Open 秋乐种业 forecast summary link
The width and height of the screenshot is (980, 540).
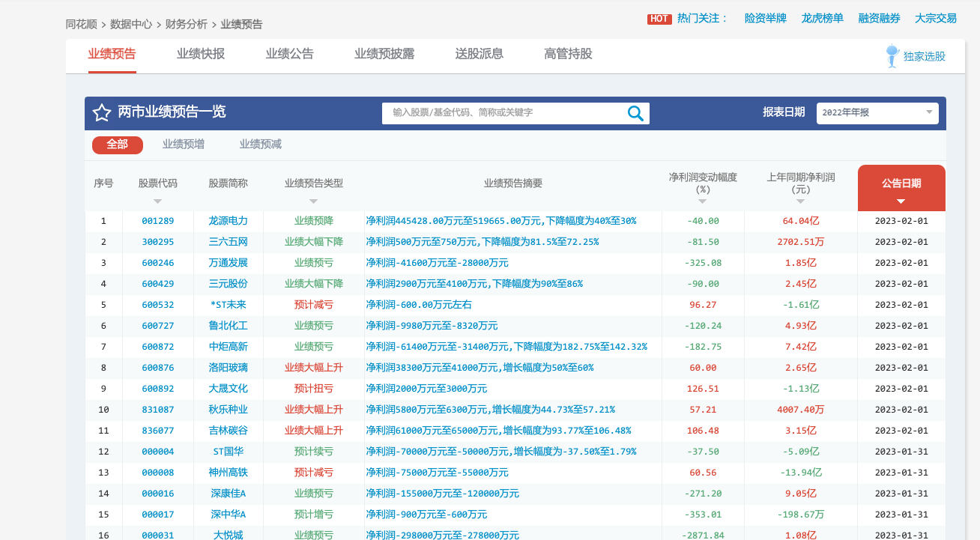pos(491,410)
